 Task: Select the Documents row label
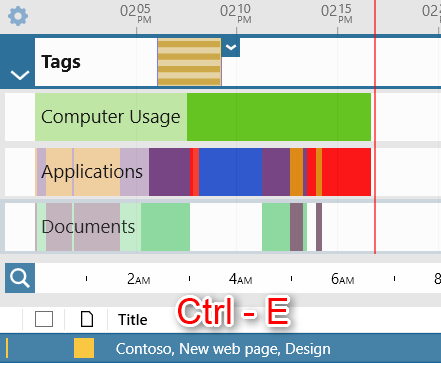88,227
